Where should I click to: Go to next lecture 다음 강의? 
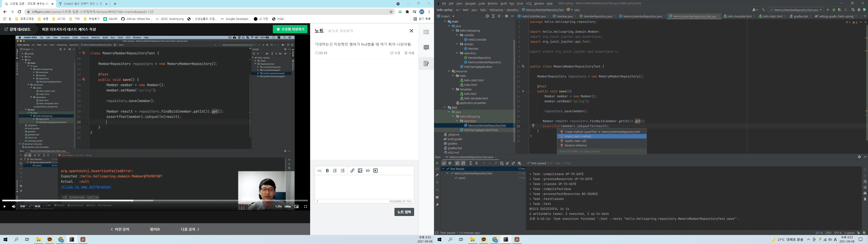tap(190, 229)
